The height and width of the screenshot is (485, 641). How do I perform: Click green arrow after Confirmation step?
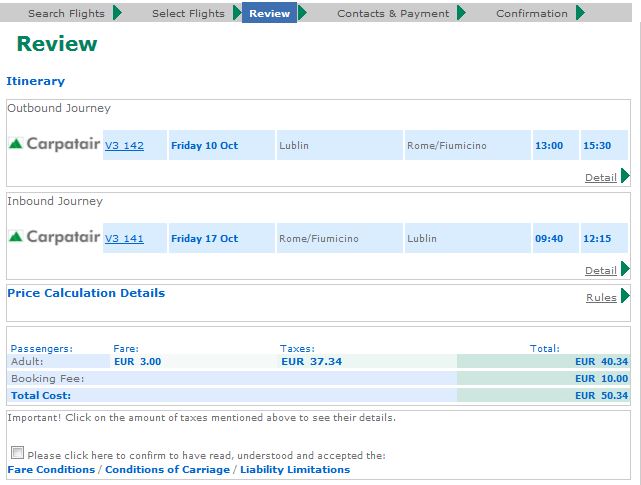[x=580, y=13]
